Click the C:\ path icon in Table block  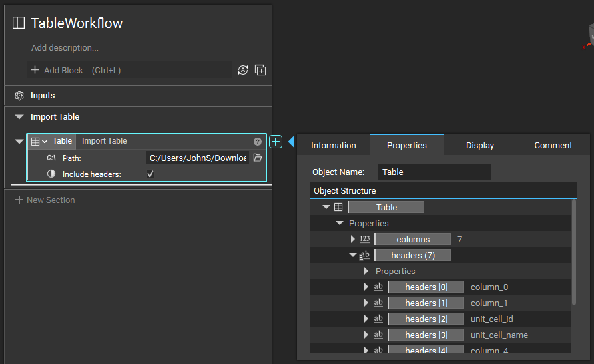tap(51, 158)
